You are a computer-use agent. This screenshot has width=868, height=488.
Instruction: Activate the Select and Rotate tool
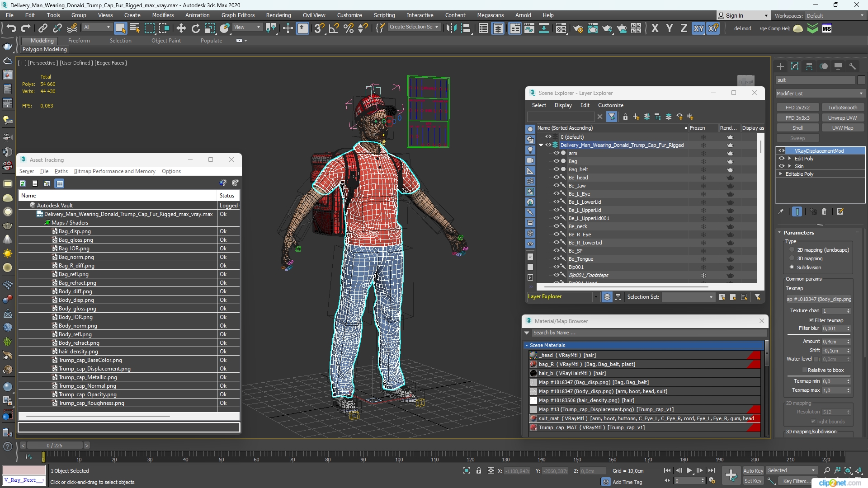coord(195,28)
